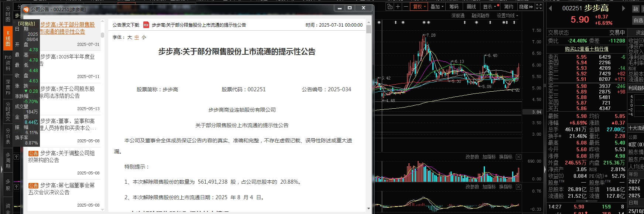Click the content scrollbar up arrow
This screenshot has height=214, width=644.
(x=369, y=22)
